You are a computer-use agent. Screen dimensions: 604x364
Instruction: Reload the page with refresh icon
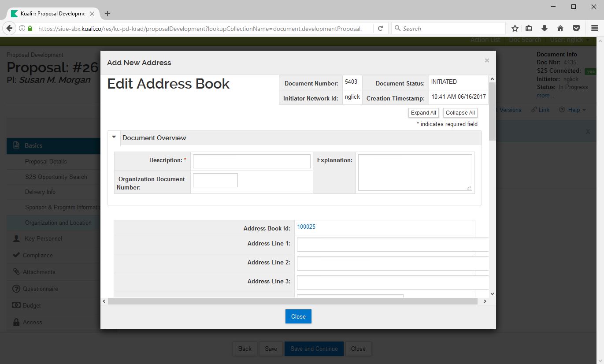coord(380,28)
